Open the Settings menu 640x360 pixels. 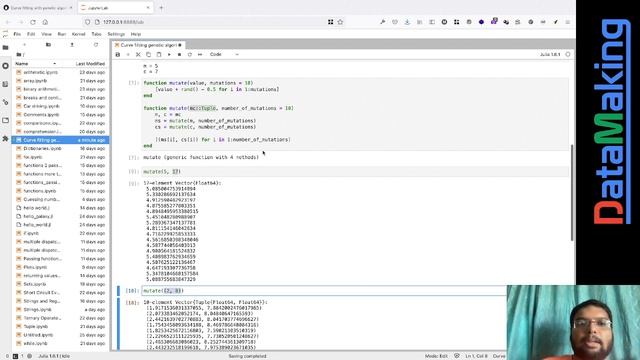click(116, 34)
